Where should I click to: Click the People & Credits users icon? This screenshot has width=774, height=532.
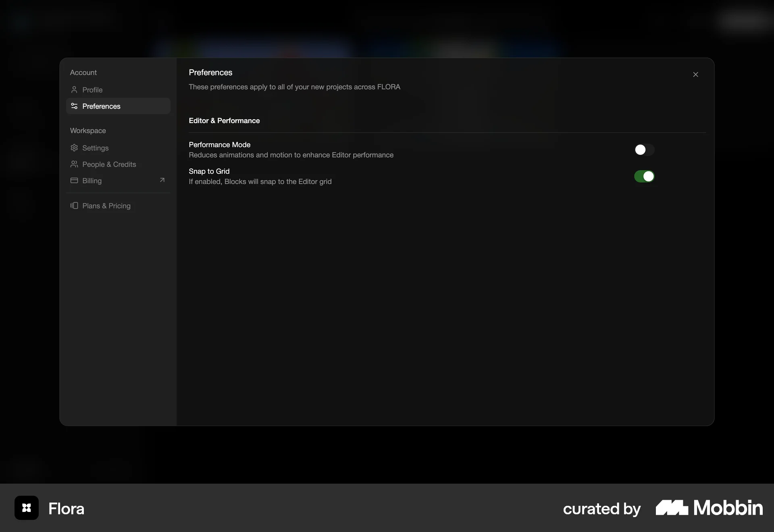[74, 164]
